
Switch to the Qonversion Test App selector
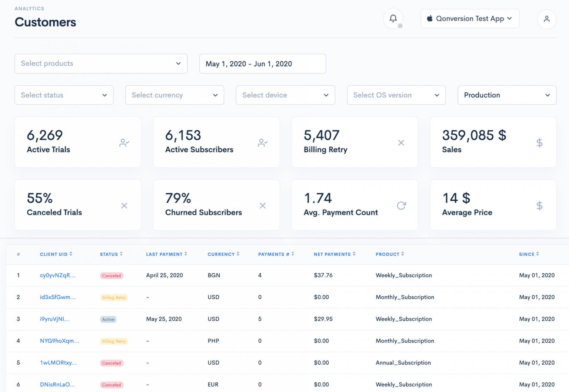pos(470,19)
